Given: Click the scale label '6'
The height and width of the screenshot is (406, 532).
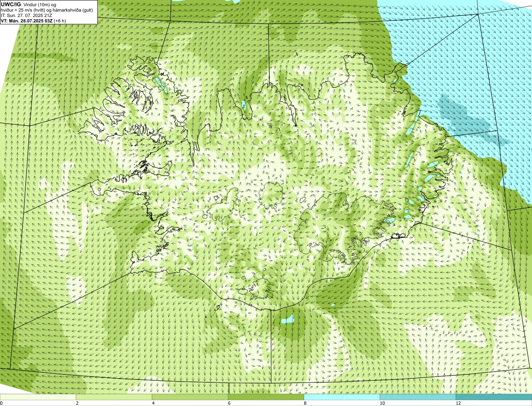Looking at the screenshot, I should (x=229, y=403).
